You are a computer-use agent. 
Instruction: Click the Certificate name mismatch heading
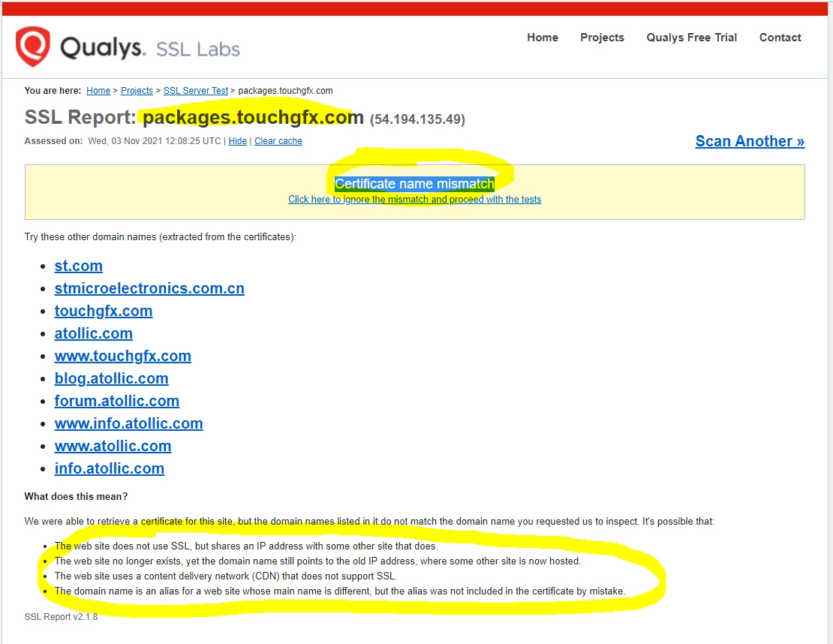pos(414,184)
